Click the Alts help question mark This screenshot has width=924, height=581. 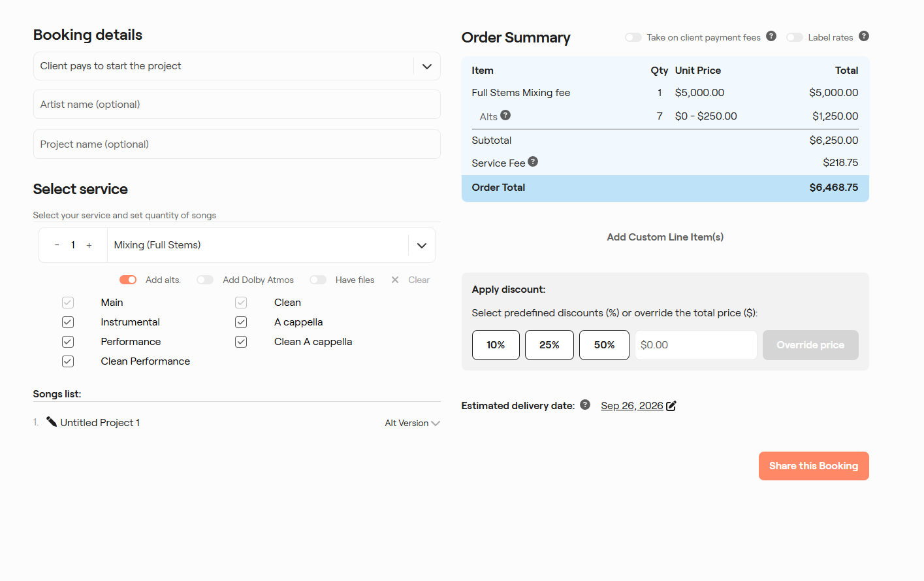click(x=505, y=115)
